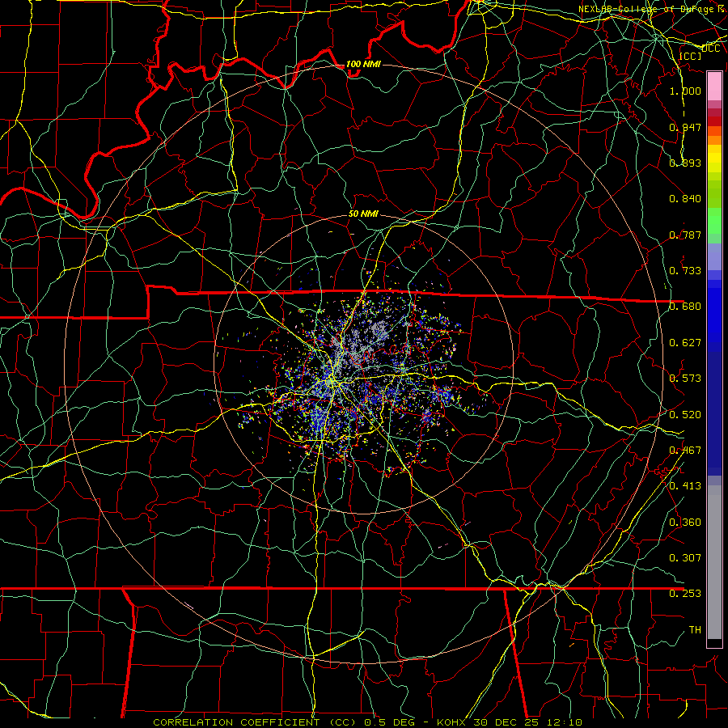This screenshot has height=728, width=728.
Task: Click the 'KOHX' radar site identifier
Action: 452,722
